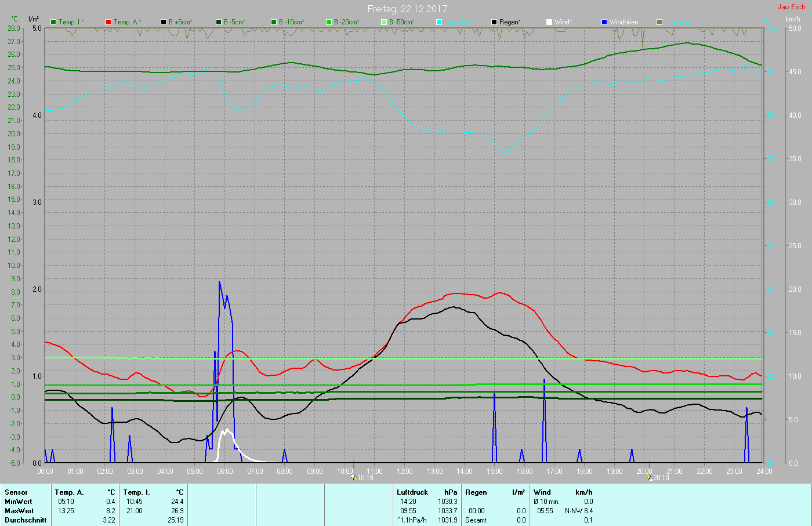Image resolution: width=812 pixels, height=526 pixels.
Task: Click the date title Freitag, 22.12.2017
Action: (x=406, y=9)
